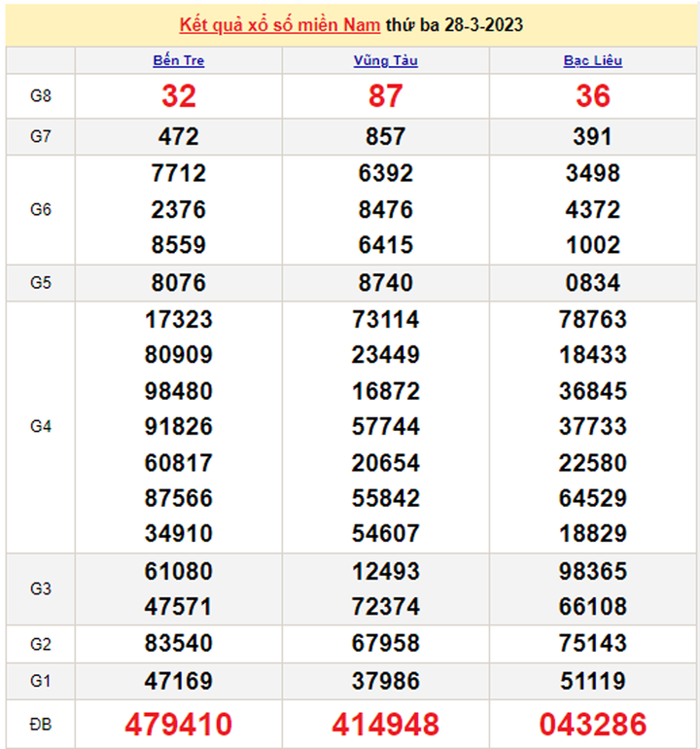Click the G1 result 47169
This screenshot has width=700, height=749.
click(179, 679)
